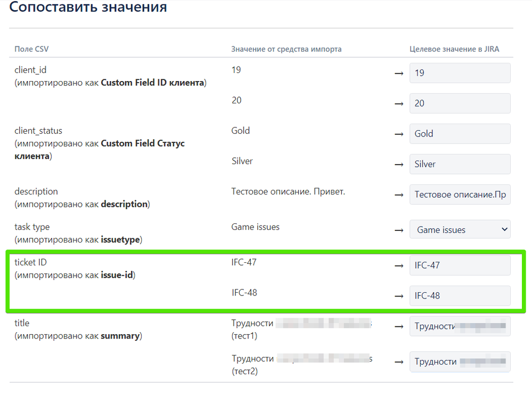Click the arrow icon beside IFC-47

pyautogui.click(x=399, y=265)
